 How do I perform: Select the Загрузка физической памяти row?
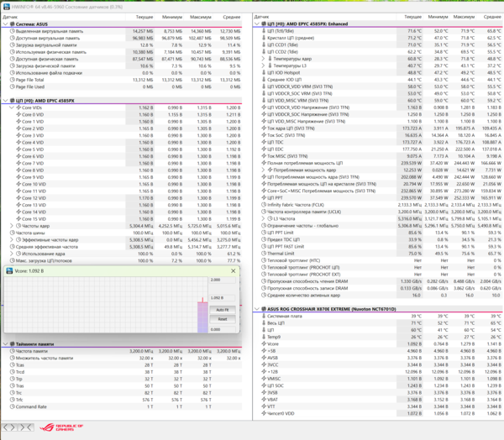tap(122, 65)
